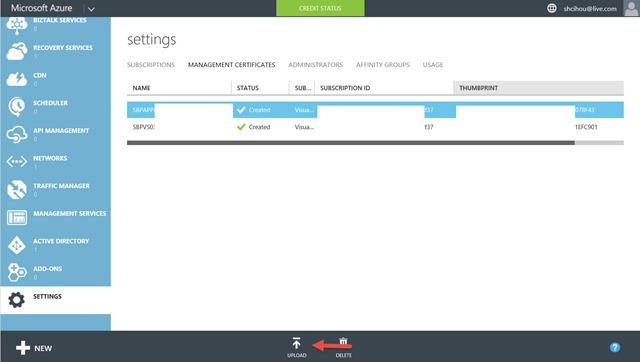The height and width of the screenshot is (362, 640).
Task: Open Networks label in sidebar
Action: [x=50, y=158]
